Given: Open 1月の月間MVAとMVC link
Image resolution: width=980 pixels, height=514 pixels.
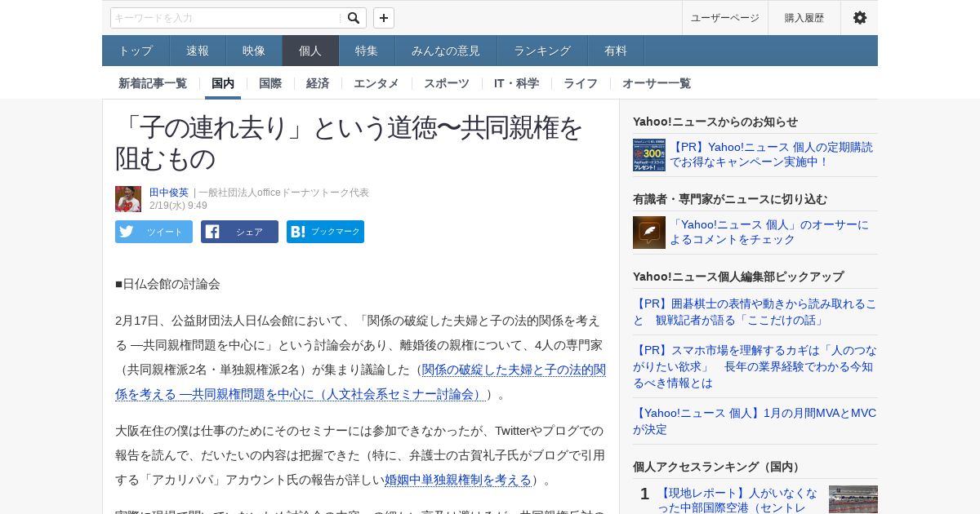Looking at the screenshot, I should coord(755,420).
